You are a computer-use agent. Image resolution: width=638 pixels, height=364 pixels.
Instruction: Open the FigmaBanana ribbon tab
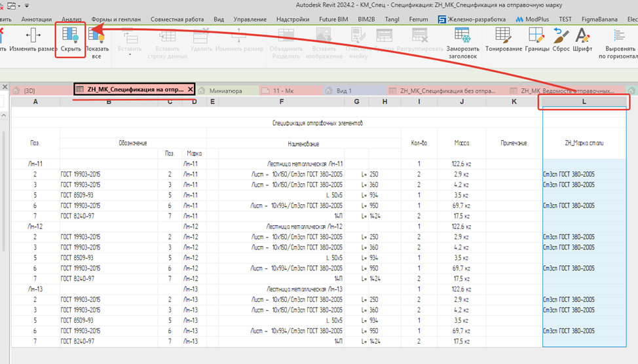(x=599, y=19)
